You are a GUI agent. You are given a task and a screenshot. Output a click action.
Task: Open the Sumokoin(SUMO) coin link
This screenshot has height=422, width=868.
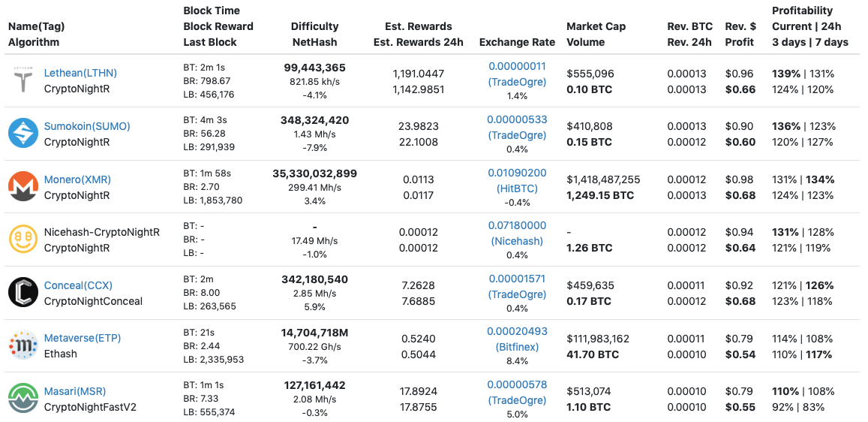coord(87,126)
